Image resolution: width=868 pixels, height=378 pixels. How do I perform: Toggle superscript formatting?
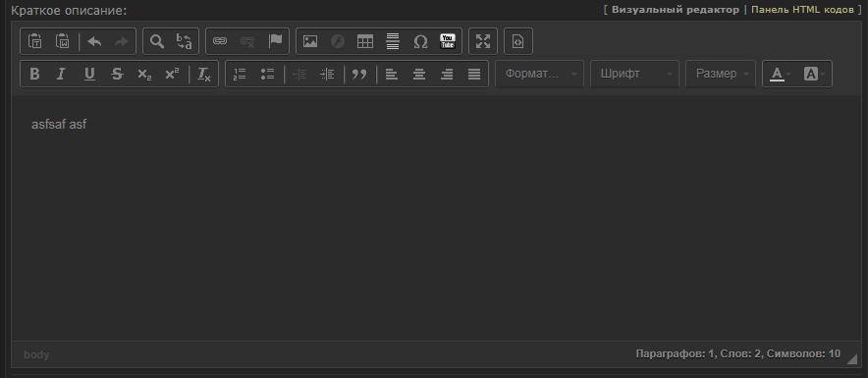point(172,74)
